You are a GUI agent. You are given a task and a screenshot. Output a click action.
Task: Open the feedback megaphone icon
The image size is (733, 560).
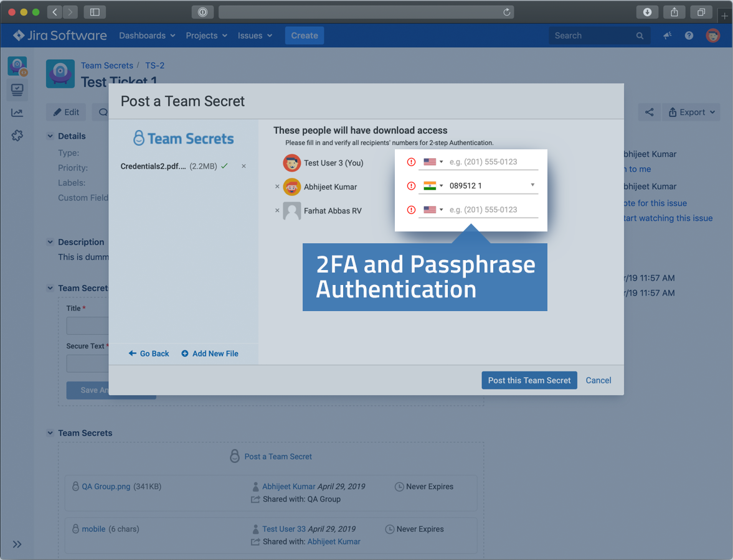[668, 35]
